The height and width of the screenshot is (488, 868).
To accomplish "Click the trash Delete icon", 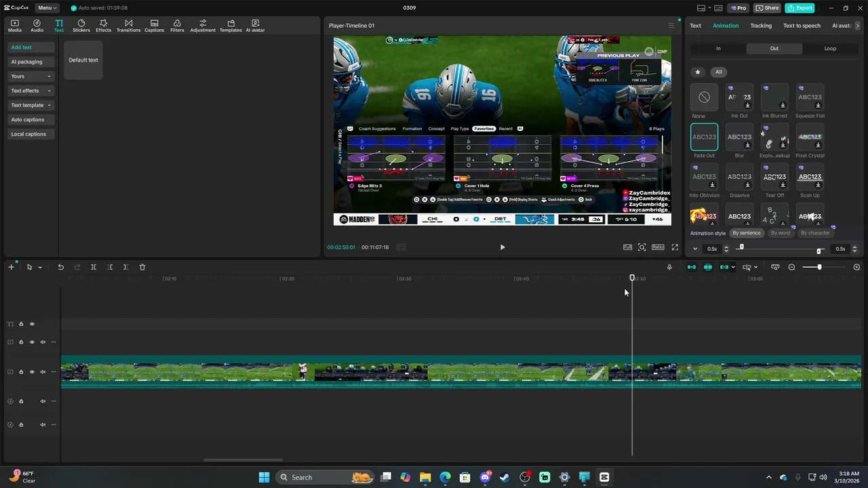I will [x=142, y=267].
